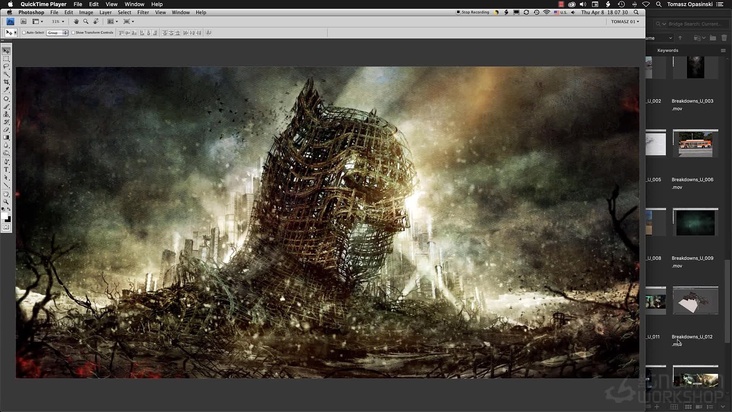
Task: Click the foreground color swatch
Action: pyautogui.click(x=5, y=216)
